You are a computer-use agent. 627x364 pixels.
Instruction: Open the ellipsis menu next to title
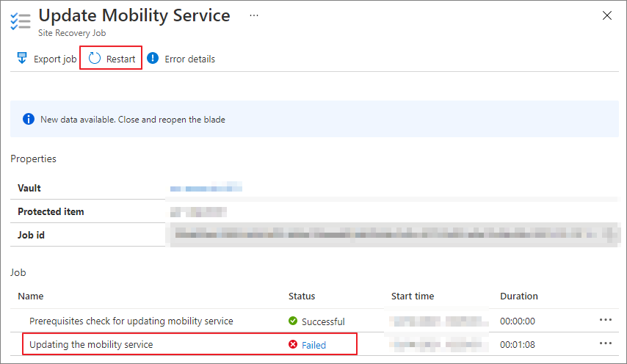tap(254, 15)
